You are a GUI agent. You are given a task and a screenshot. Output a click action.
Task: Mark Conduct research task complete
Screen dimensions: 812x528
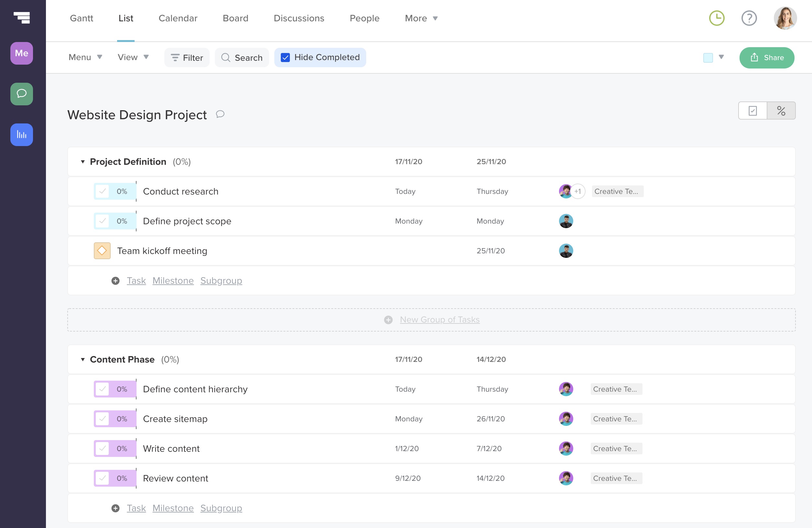pyautogui.click(x=102, y=191)
